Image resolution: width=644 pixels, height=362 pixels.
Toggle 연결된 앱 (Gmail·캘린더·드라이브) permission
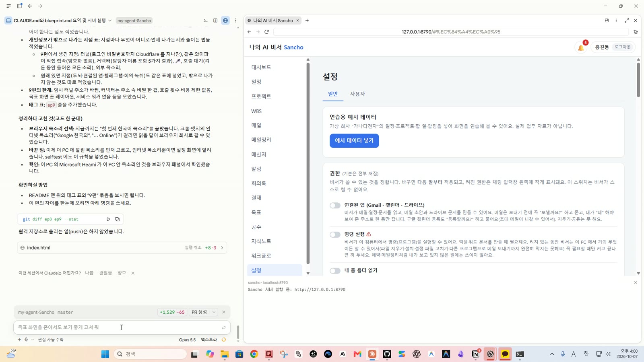(335, 205)
